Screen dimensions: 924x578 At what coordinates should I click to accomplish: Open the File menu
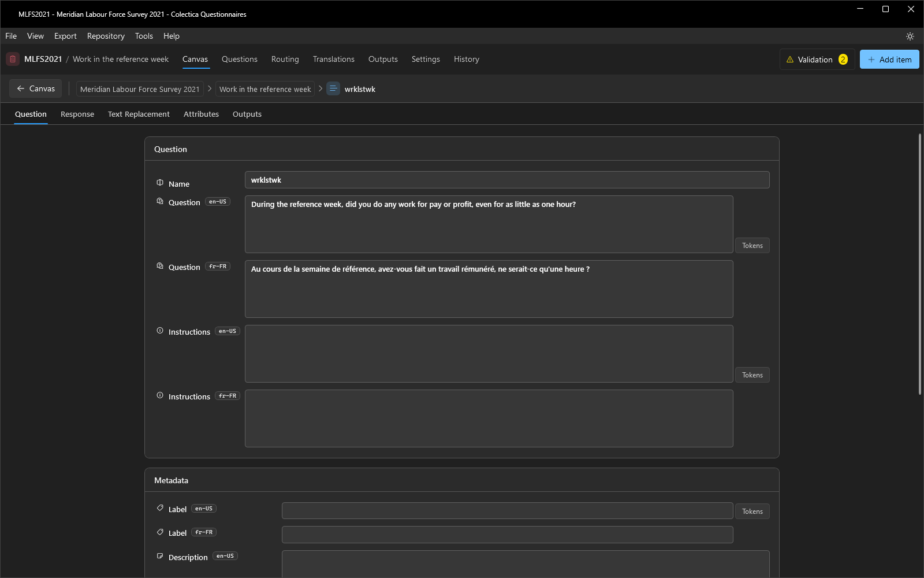coord(11,36)
